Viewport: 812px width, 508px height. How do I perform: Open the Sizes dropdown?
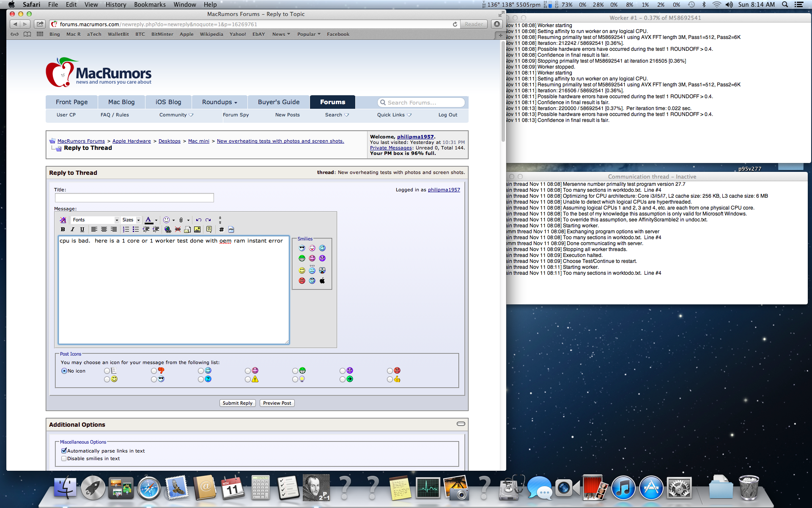click(131, 220)
